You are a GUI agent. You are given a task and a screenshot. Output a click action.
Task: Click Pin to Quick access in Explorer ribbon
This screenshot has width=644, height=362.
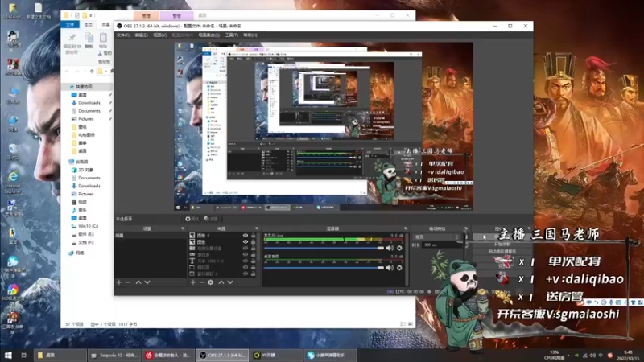pos(72,43)
